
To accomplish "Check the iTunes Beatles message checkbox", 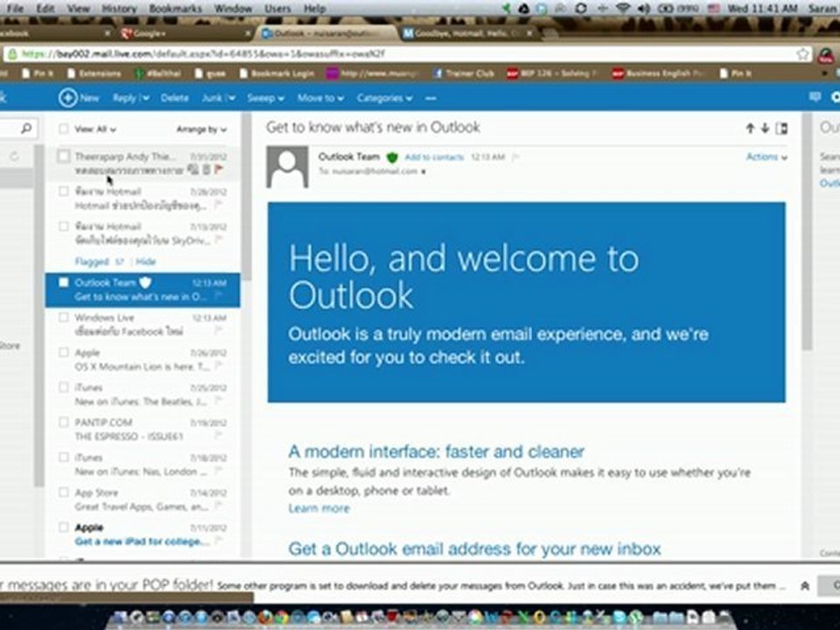I will coord(63,388).
